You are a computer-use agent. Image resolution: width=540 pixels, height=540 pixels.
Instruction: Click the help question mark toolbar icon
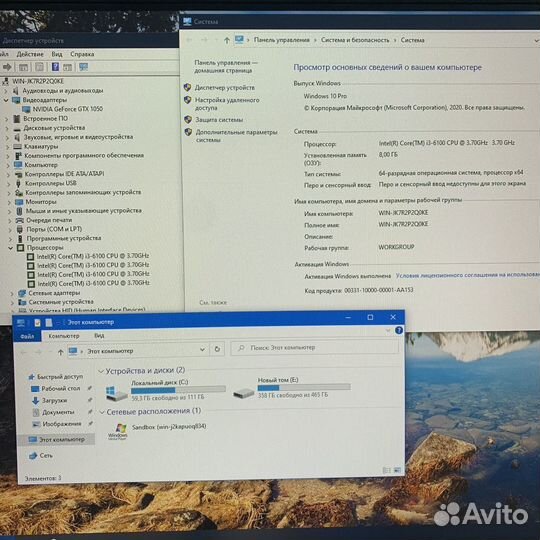[55, 67]
